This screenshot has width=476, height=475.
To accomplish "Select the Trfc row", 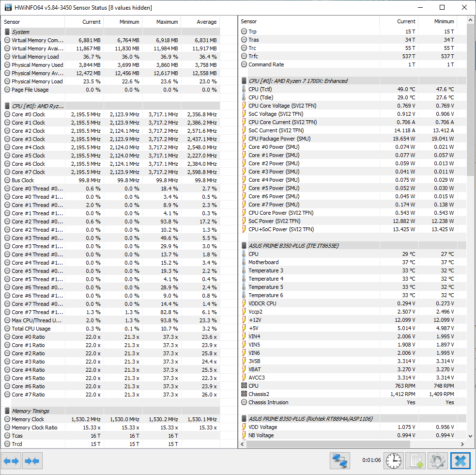I will 353,56.
